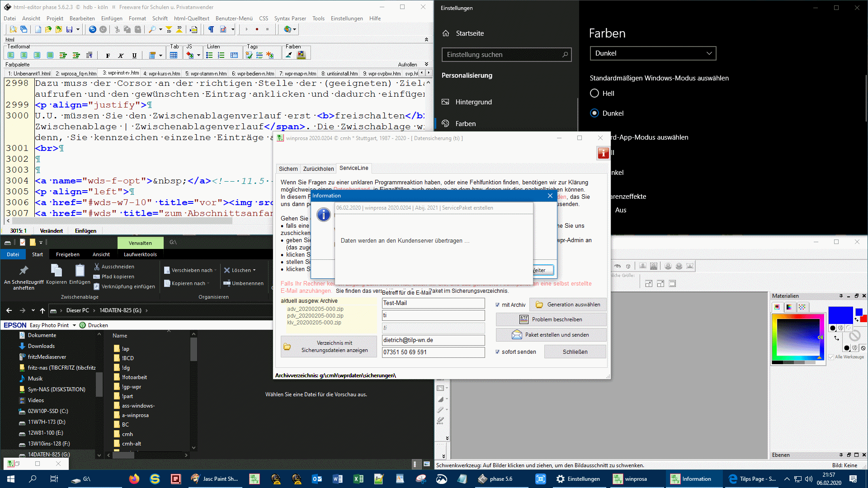Toggle the paragraph mark pilcrow icon
Image resolution: width=868 pixels, height=488 pixels.
coord(211,29)
